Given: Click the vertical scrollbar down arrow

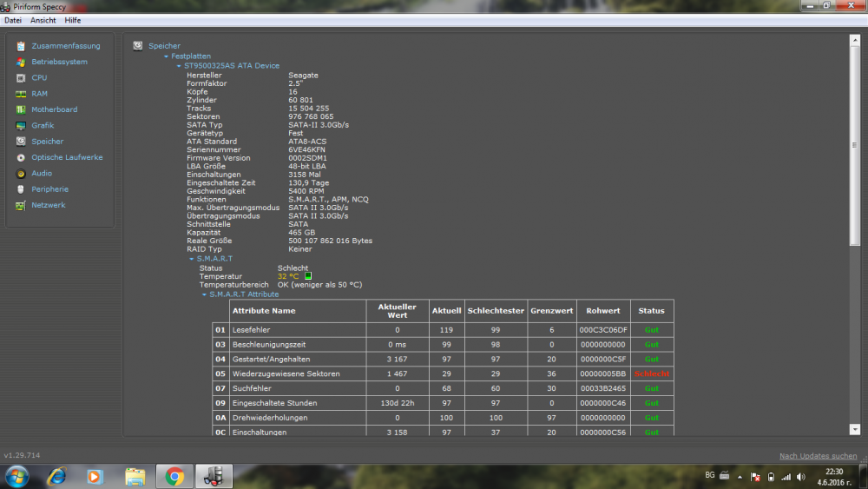Looking at the screenshot, I should (855, 429).
